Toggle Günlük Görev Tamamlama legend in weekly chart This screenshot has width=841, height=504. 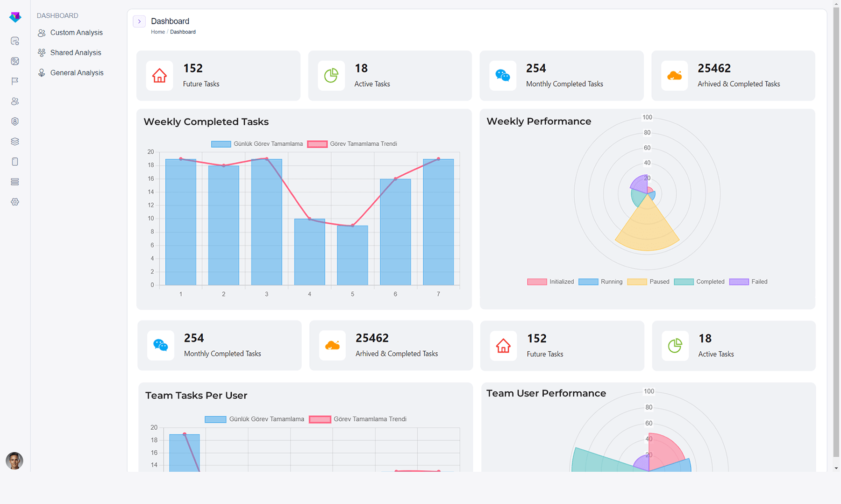(257, 144)
